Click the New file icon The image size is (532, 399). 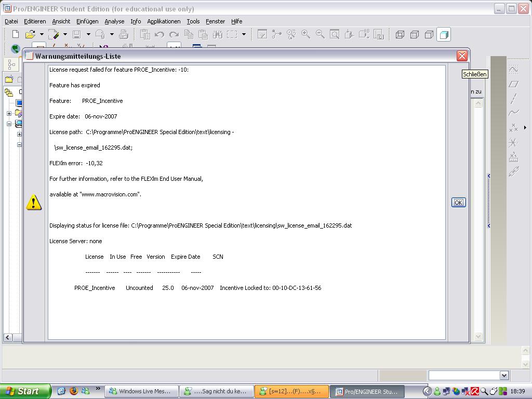pyautogui.click(x=16, y=34)
